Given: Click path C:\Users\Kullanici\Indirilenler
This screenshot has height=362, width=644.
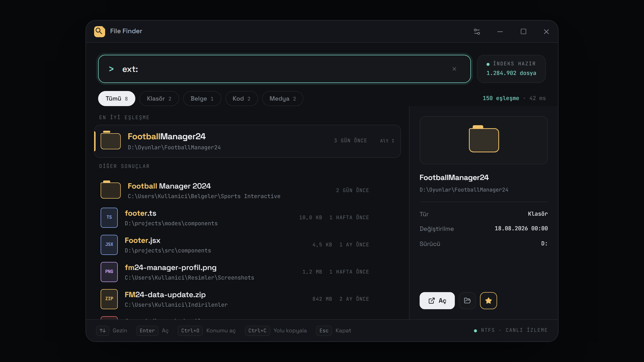Looking at the screenshot, I should coord(176,305).
